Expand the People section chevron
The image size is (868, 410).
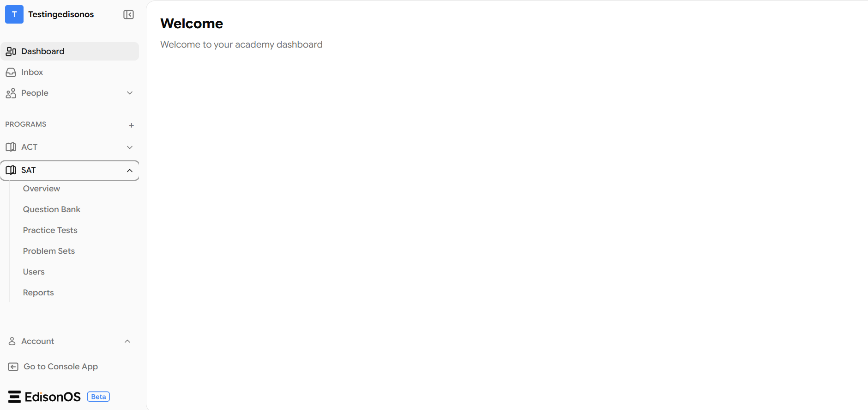point(130,93)
